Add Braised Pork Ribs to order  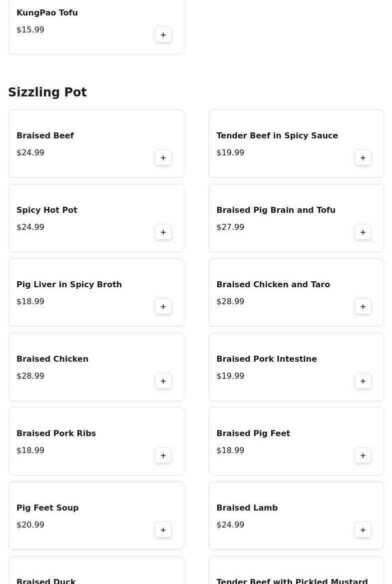click(163, 456)
